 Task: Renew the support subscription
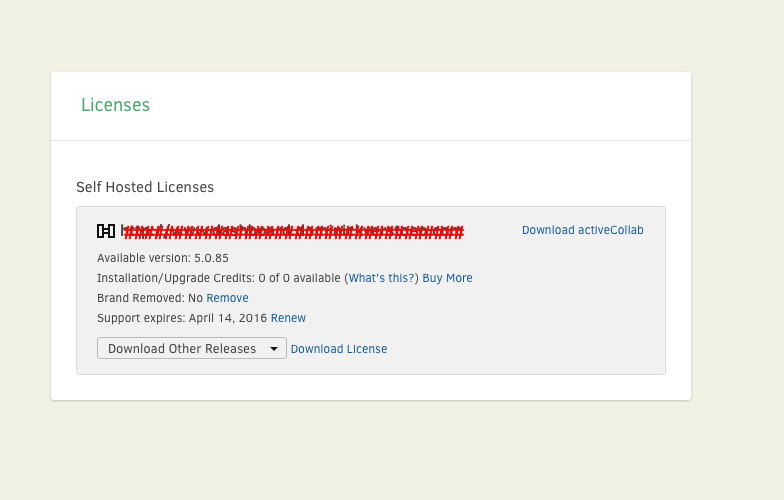click(288, 318)
